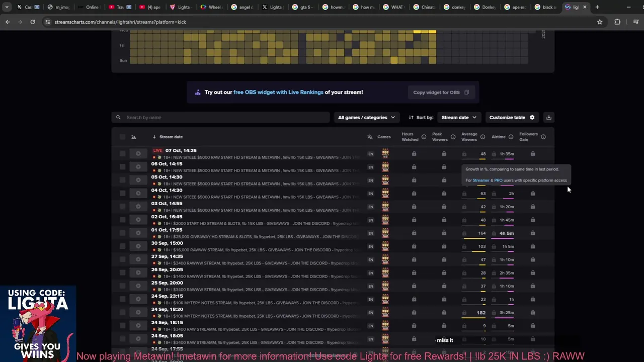Switch to the gta 6 browser tab
The width and height of the screenshot is (644, 362).
(302, 7)
